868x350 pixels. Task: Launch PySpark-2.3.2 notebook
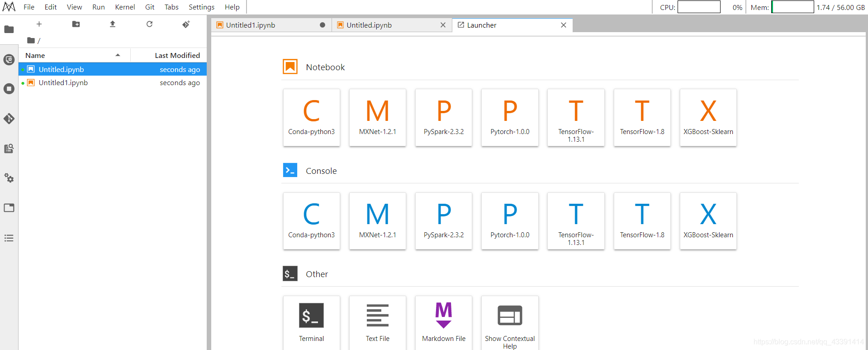444,117
